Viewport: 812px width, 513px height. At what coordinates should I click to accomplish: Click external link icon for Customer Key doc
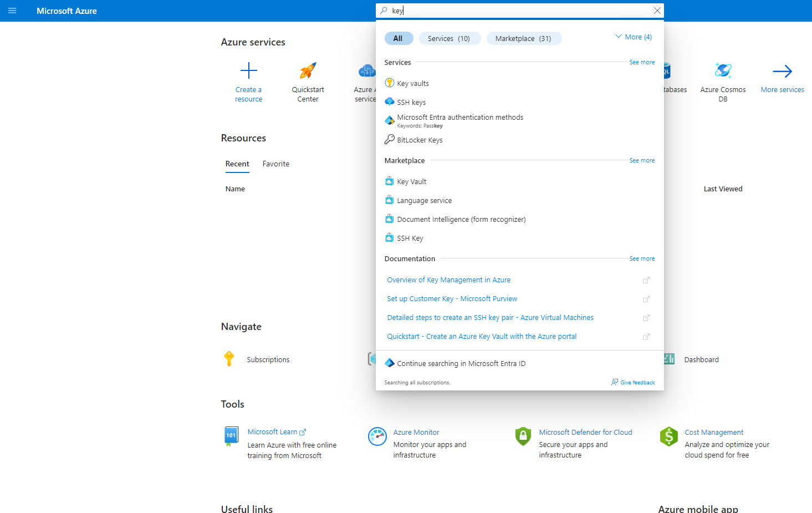[x=646, y=299]
